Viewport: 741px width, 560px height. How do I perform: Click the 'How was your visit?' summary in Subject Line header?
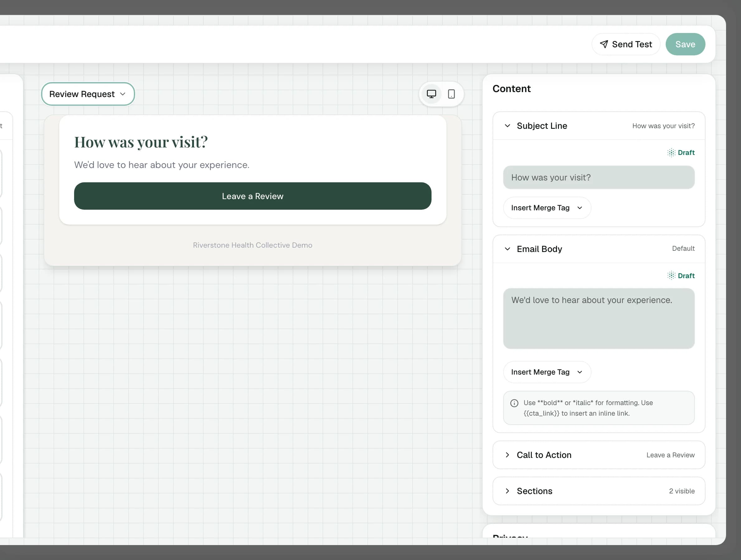coord(663,126)
